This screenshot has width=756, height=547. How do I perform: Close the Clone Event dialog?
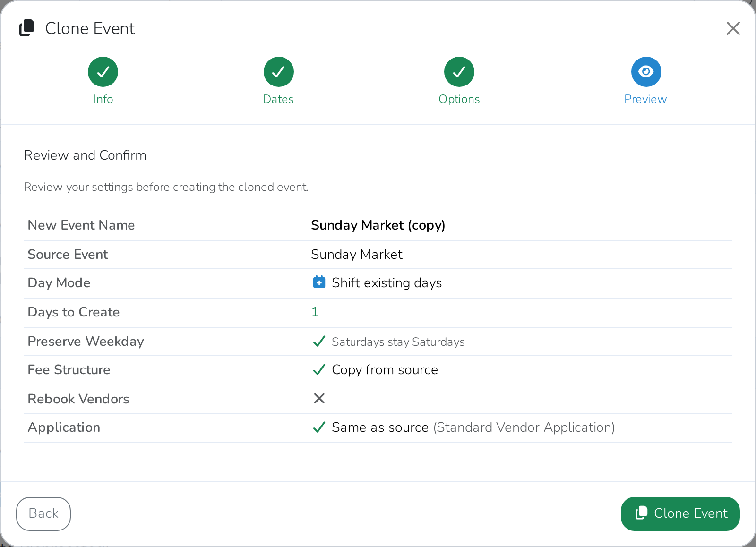733,28
